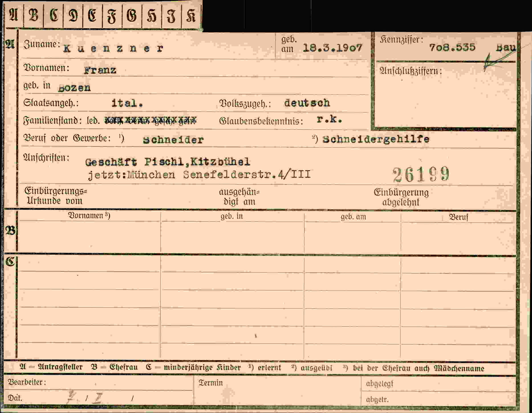The image size is (532, 413).
Task: Click the 'Beruf' column header
Action: [459, 217]
